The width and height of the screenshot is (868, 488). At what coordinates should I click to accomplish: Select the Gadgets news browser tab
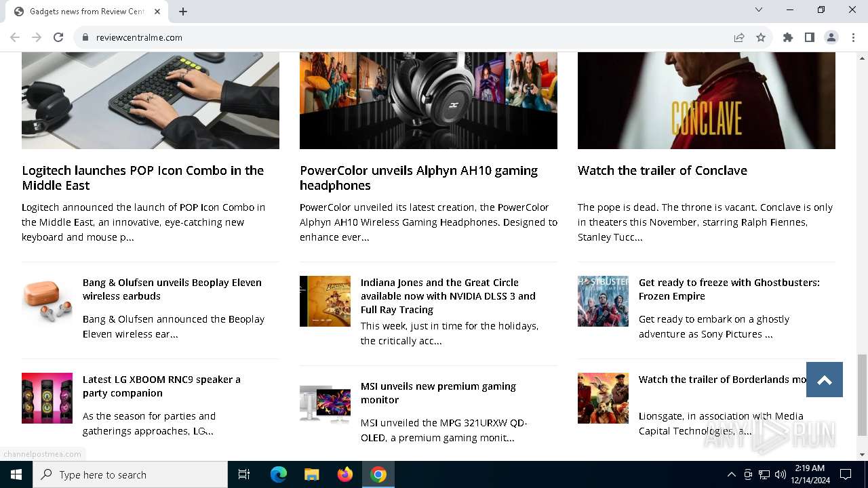[x=87, y=12]
